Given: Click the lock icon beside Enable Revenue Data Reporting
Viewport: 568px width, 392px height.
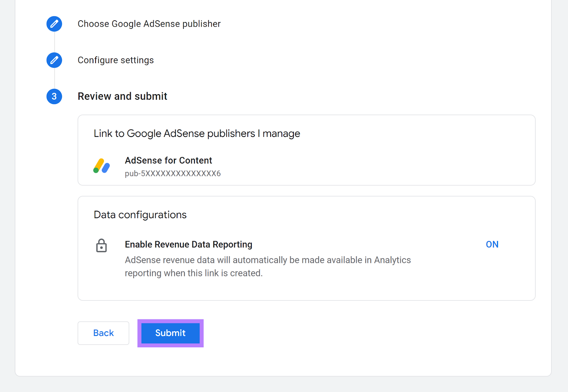Looking at the screenshot, I should (x=102, y=245).
